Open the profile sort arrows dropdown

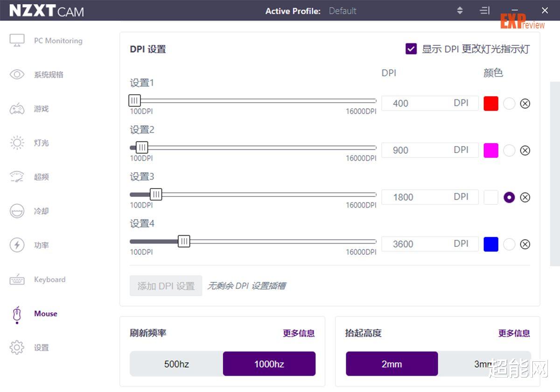[x=460, y=10]
